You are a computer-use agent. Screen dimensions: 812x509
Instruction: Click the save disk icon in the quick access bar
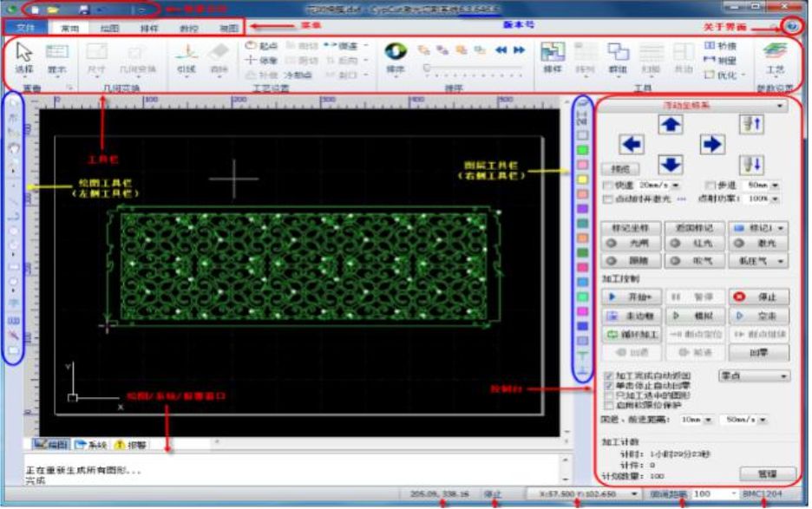[83, 10]
